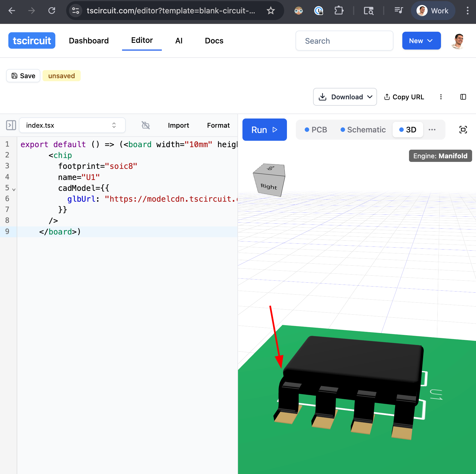Expand the Download dropdown
This screenshot has height=474, width=476.
[345, 97]
